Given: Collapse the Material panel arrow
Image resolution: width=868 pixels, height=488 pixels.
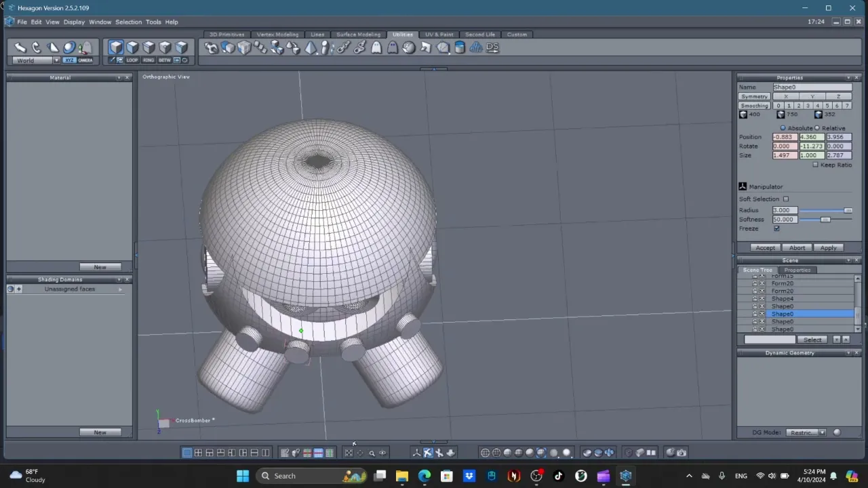Looking at the screenshot, I should pyautogui.click(x=119, y=77).
